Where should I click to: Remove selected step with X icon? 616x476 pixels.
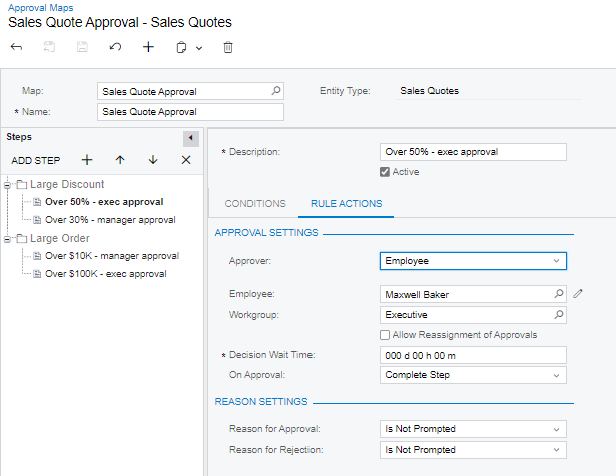pyautogui.click(x=186, y=160)
